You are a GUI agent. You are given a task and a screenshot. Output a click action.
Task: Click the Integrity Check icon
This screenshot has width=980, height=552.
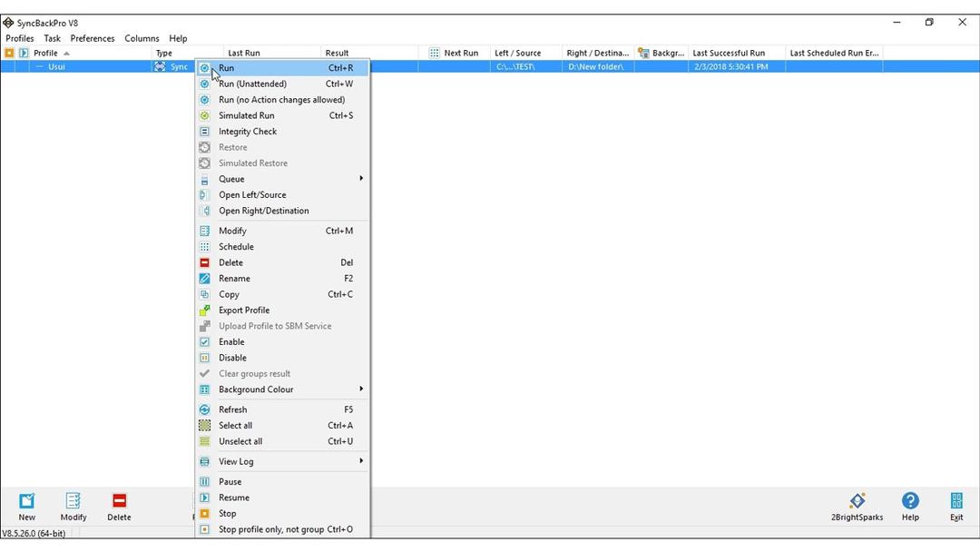coord(203,132)
